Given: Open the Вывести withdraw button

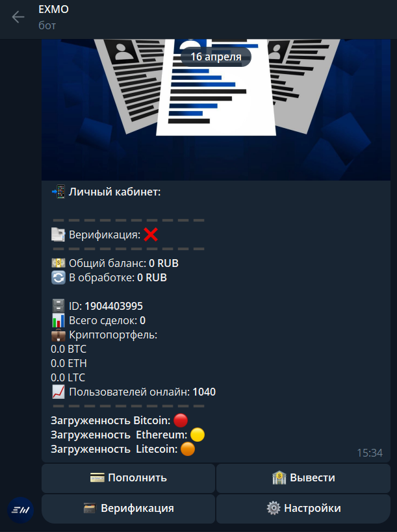Looking at the screenshot, I should 303,478.
